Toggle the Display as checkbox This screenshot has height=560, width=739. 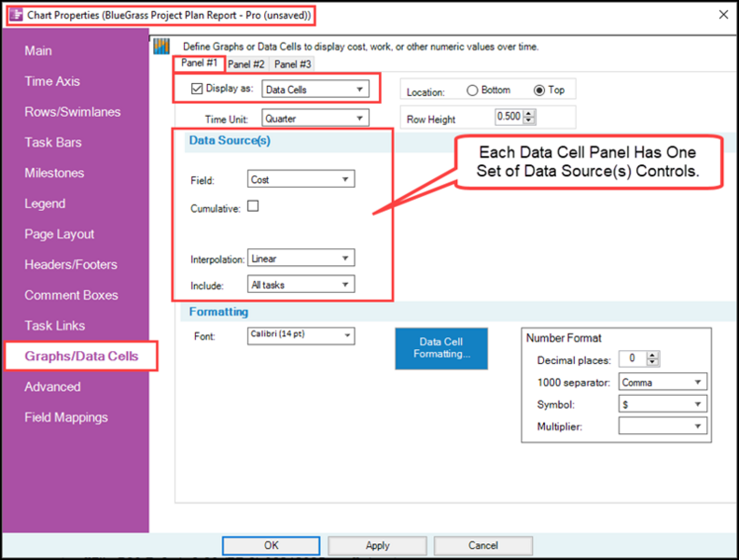(x=197, y=89)
